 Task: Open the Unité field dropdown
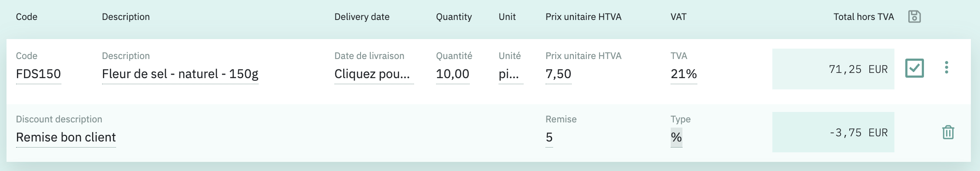coord(511,74)
